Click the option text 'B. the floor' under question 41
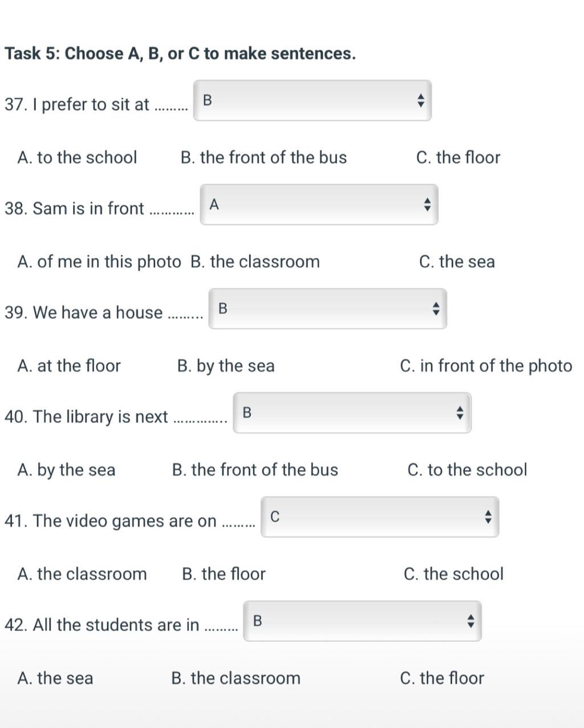This screenshot has height=728, width=584. pos(224,574)
